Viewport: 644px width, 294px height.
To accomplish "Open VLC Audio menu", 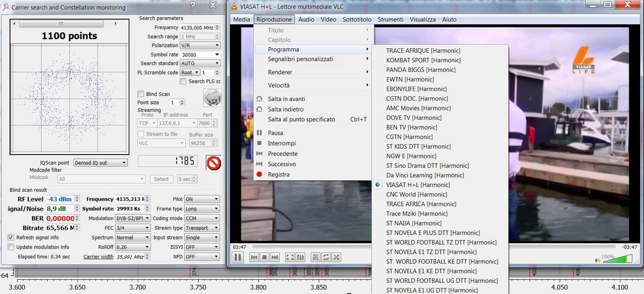I will (x=306, y=19).
